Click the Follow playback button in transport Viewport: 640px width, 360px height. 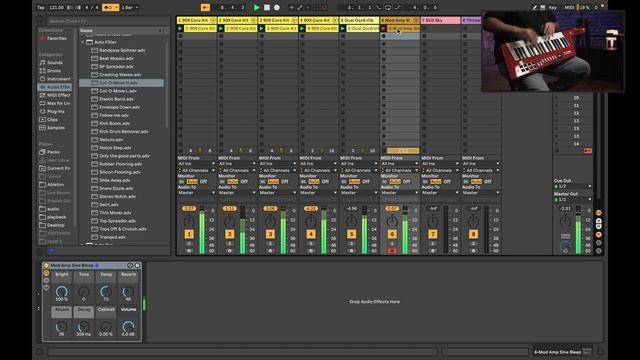pos(205,7)
